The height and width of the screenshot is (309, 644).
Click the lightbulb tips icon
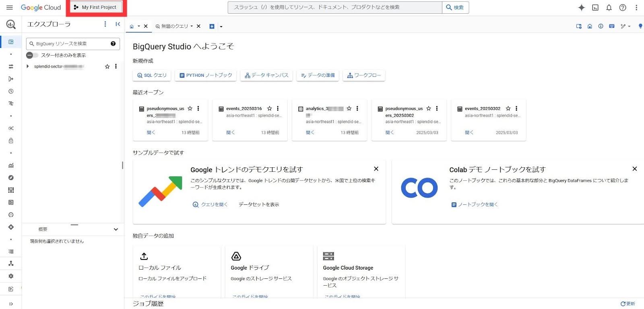point(640,26)
